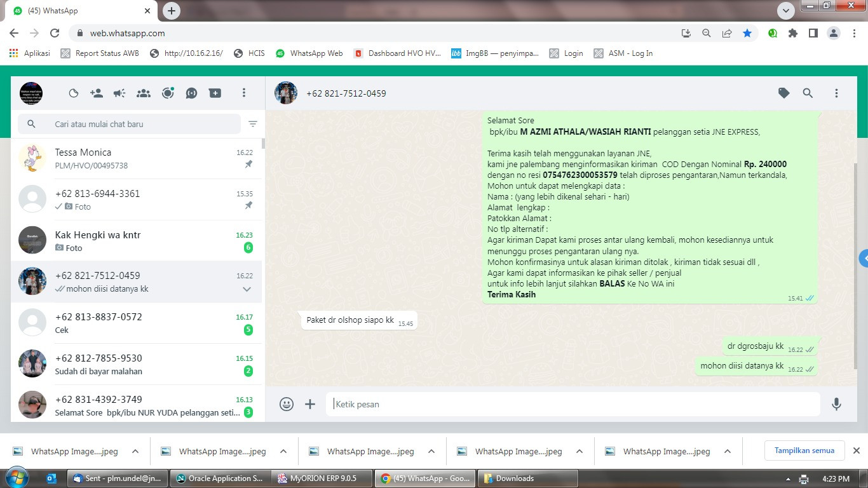
Task: Click message 'Paket dr olshop siapo kk'
Action: click(x=359, y=321)
